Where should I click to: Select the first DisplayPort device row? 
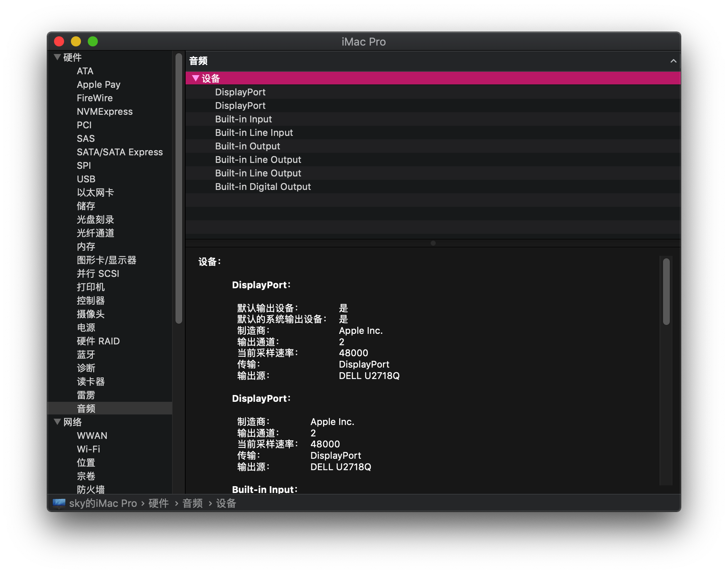point(433,92)
